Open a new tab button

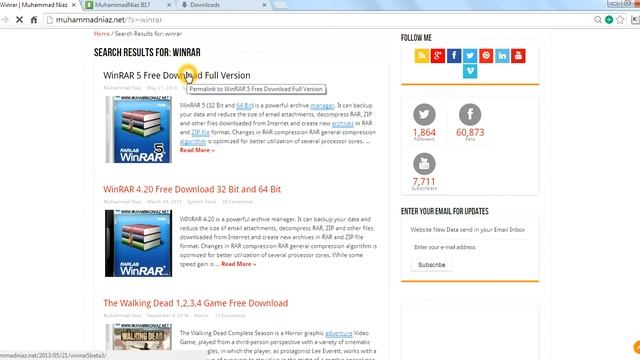click(281, 5)
